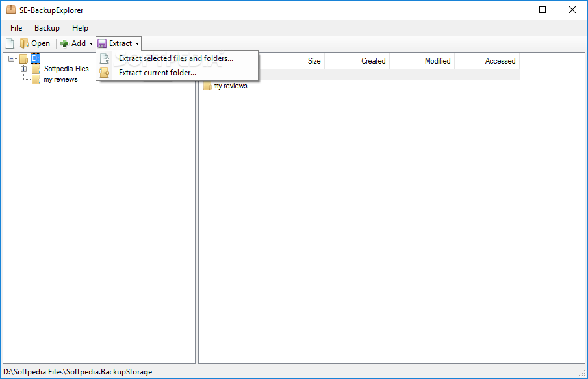Click the window resize grip
588x379 pixels.
[582, 373]
